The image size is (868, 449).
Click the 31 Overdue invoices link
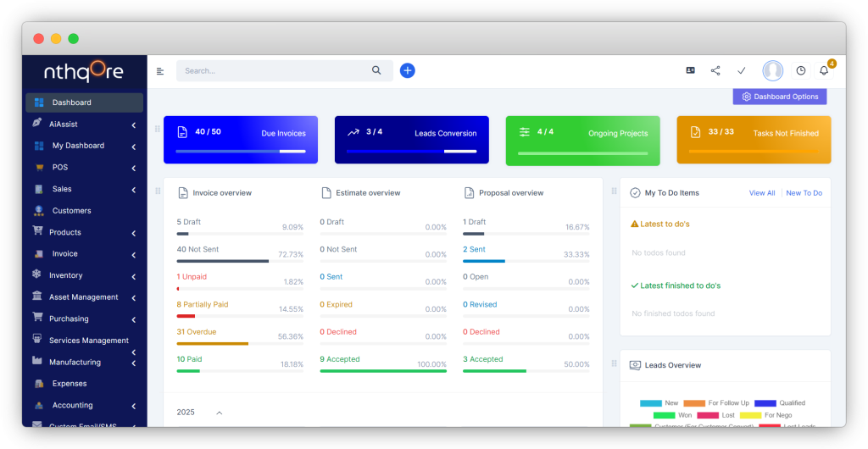pos(197,332)
